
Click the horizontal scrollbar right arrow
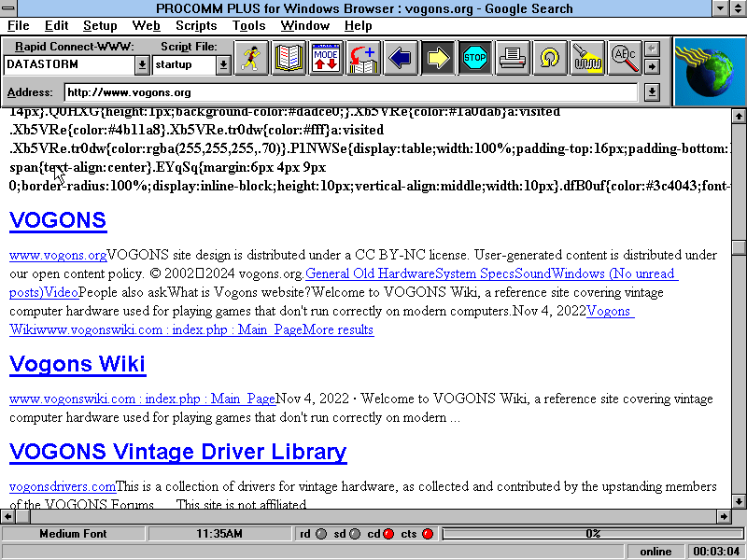tap(724, 516)
